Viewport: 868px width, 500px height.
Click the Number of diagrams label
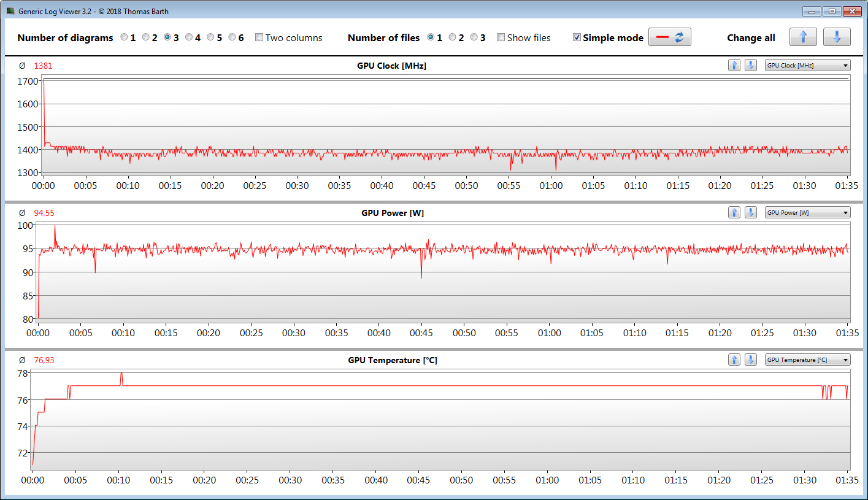(x=65, y=37)
